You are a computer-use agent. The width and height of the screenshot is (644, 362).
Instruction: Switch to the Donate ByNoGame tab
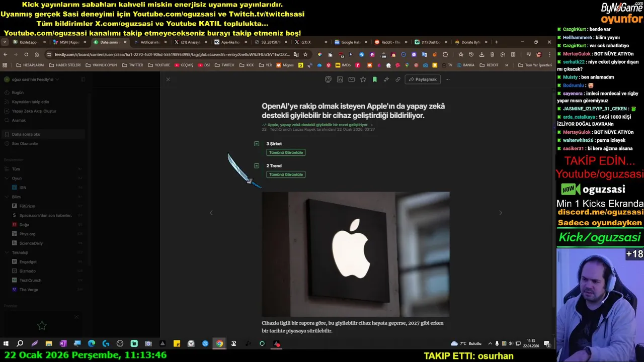pos(471,42)
